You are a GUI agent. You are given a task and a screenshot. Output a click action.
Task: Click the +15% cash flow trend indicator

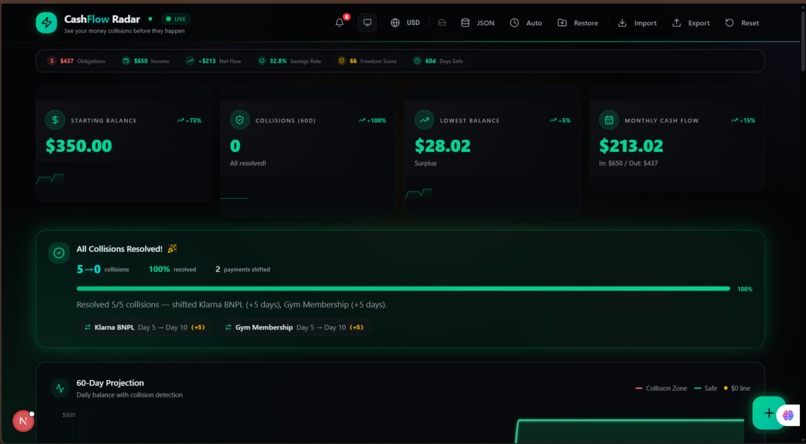(743, 120)
